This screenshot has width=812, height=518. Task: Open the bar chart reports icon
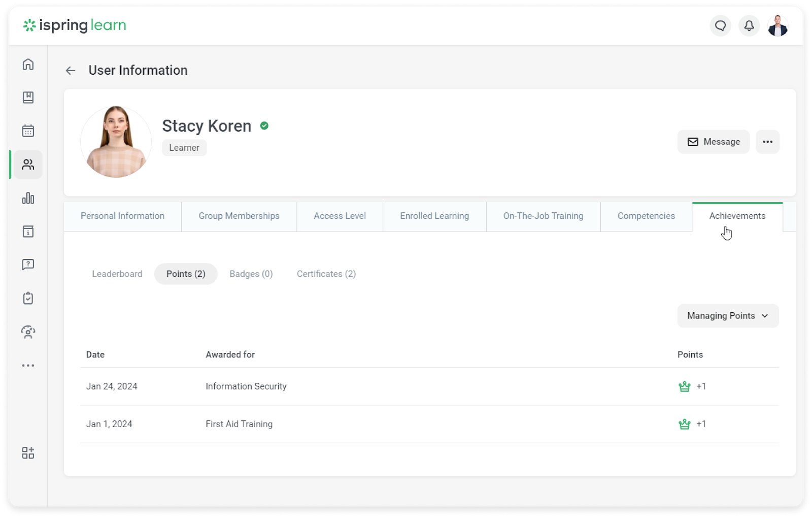coord(28,198)
